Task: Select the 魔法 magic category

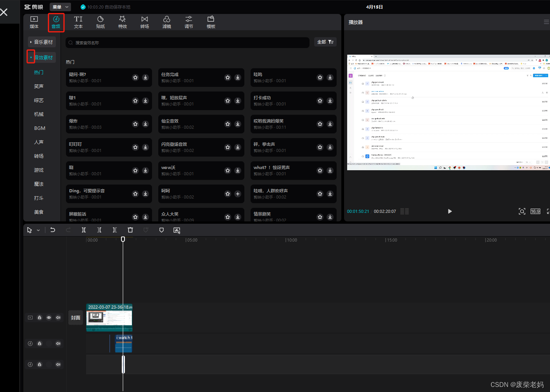Action: click(39, 184)
